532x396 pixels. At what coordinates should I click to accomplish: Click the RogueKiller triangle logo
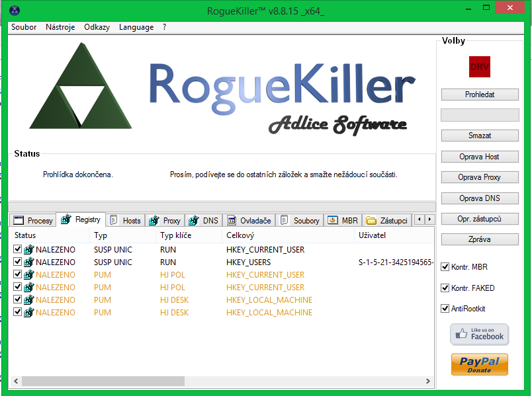(x=81, y=85)
